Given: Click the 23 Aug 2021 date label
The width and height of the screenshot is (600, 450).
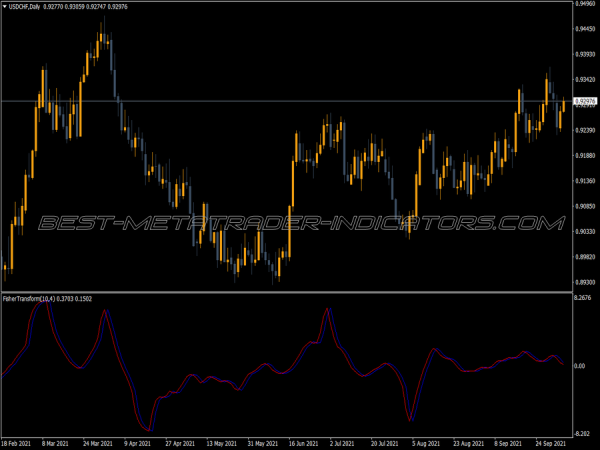Looking at the screenshot, I should click(469, 444).
